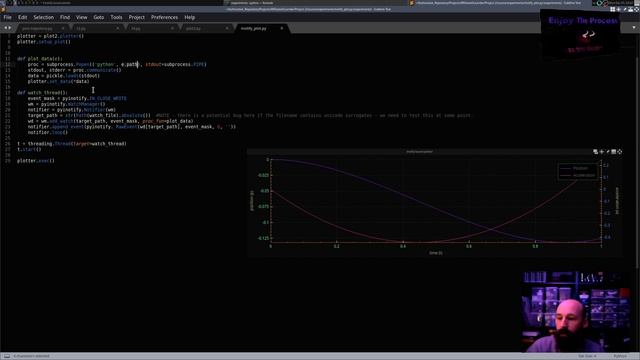640x360 pixels.
Task: Click 'stdout=subprocess.PIPE' in the Popen call
Action: point(176,64)
